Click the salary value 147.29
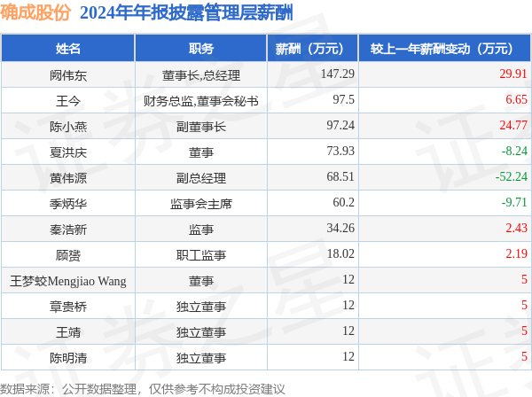Viewport: 532px width, 397px height. pos(338,74)
